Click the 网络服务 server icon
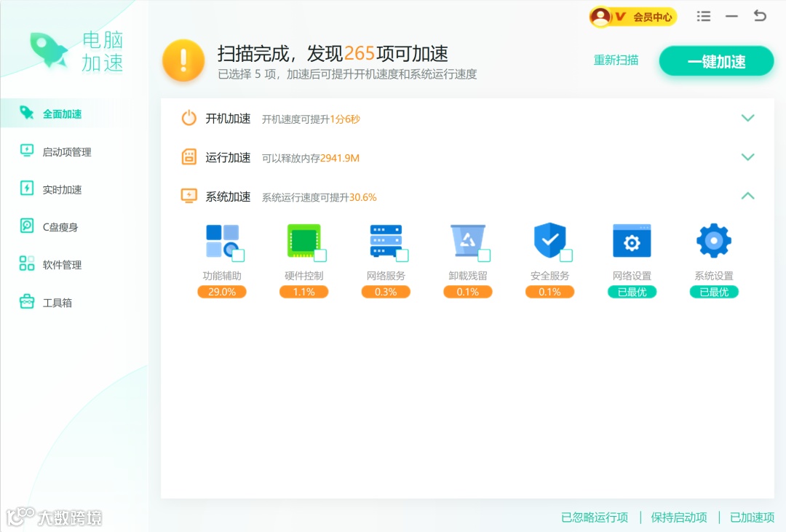Image resolution: width=786 pixels, height=532 pixels. (x=386, y=241)
